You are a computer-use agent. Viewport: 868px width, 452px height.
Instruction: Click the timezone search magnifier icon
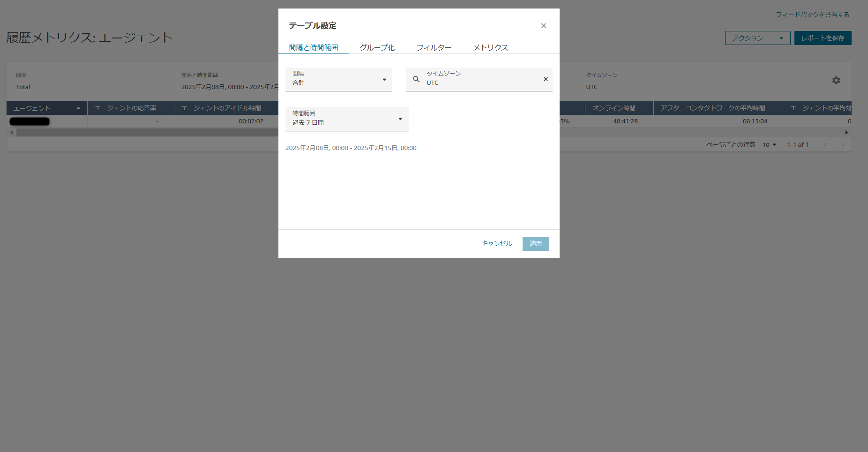(x=416, y=79)
